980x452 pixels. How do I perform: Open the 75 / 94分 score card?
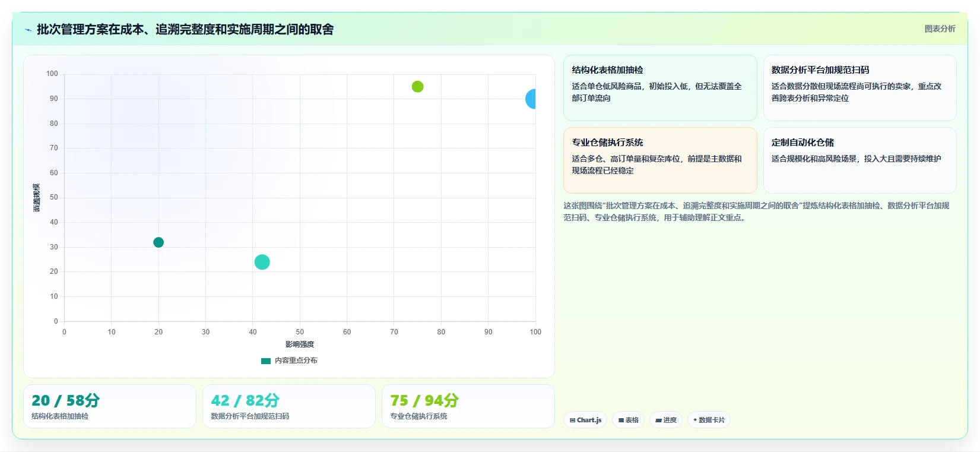pos(468,406)
